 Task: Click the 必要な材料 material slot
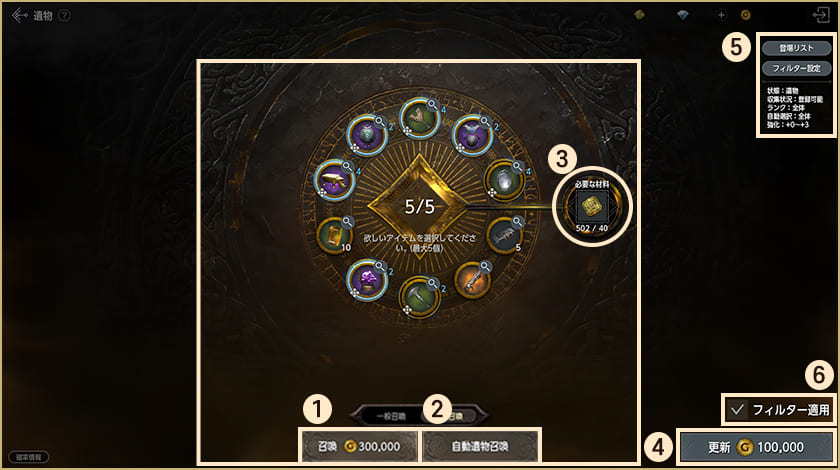click(591, 206)
